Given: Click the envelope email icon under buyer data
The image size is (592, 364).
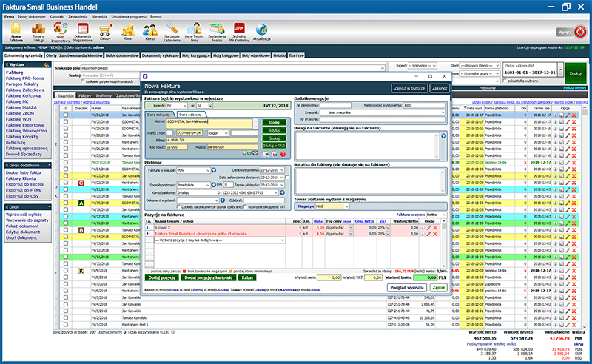Looking at the screenshot, I should click(255, 153).
